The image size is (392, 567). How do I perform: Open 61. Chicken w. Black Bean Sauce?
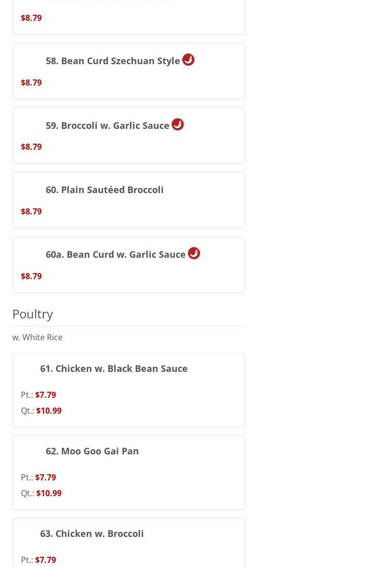coord(114,369)
